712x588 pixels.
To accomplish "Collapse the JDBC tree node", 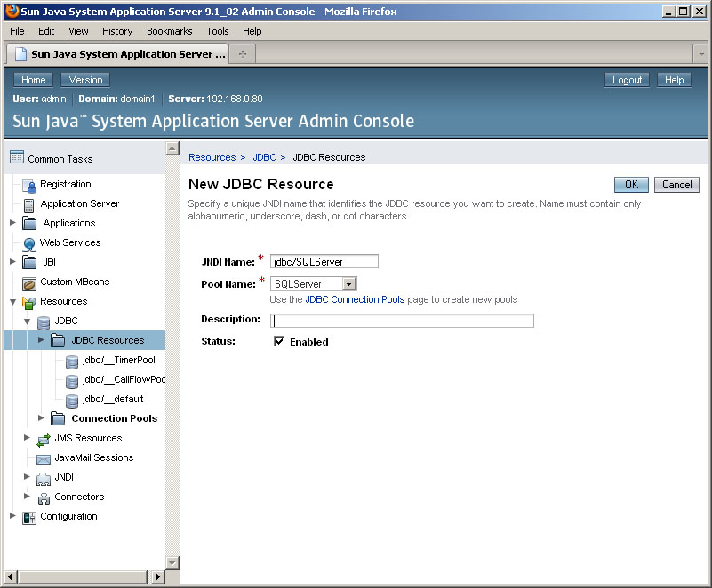I will (x=28, y=321).
